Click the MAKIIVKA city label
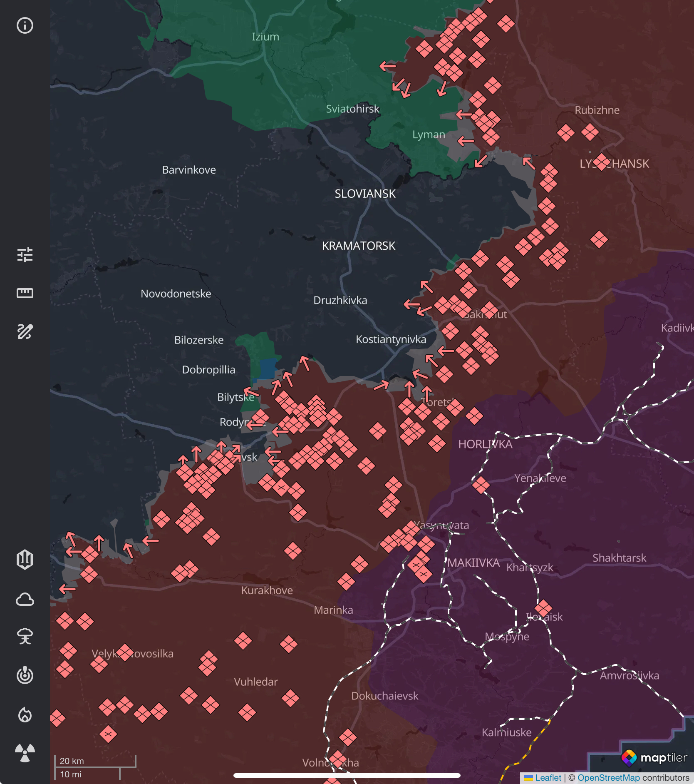The height and width of the screenshot is (784, 694). [x=474, y=563]
